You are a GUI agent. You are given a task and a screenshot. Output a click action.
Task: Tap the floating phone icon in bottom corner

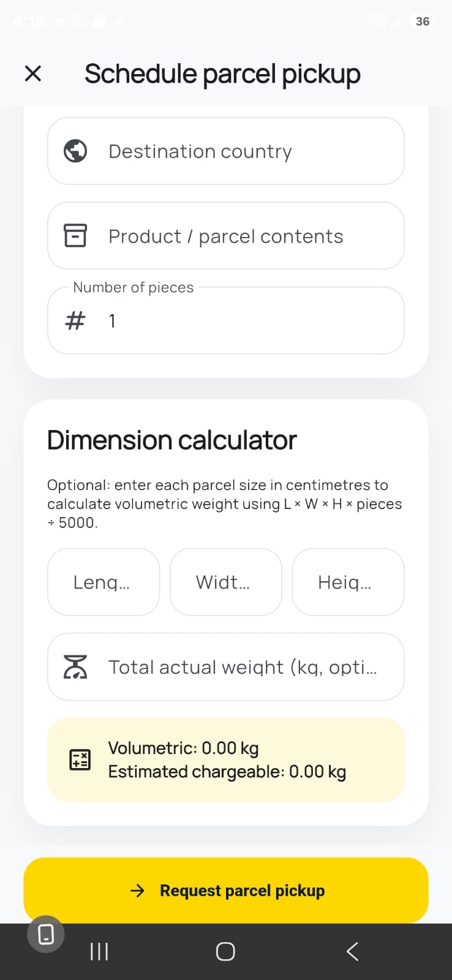(x=46, y=934)
